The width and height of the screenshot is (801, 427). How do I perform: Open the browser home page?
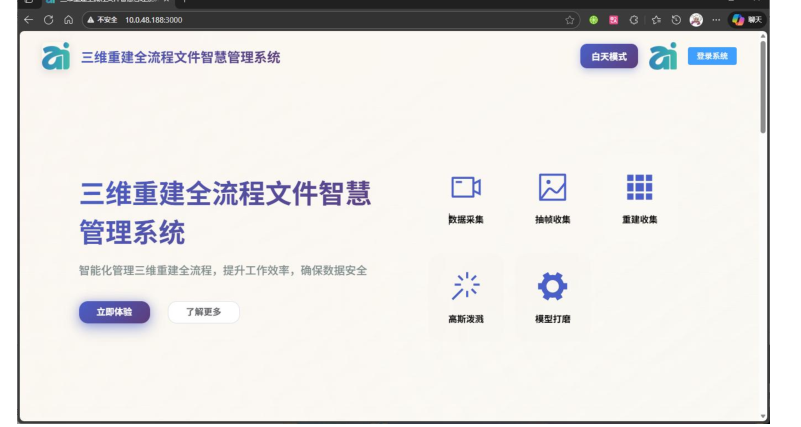[68, 19]
